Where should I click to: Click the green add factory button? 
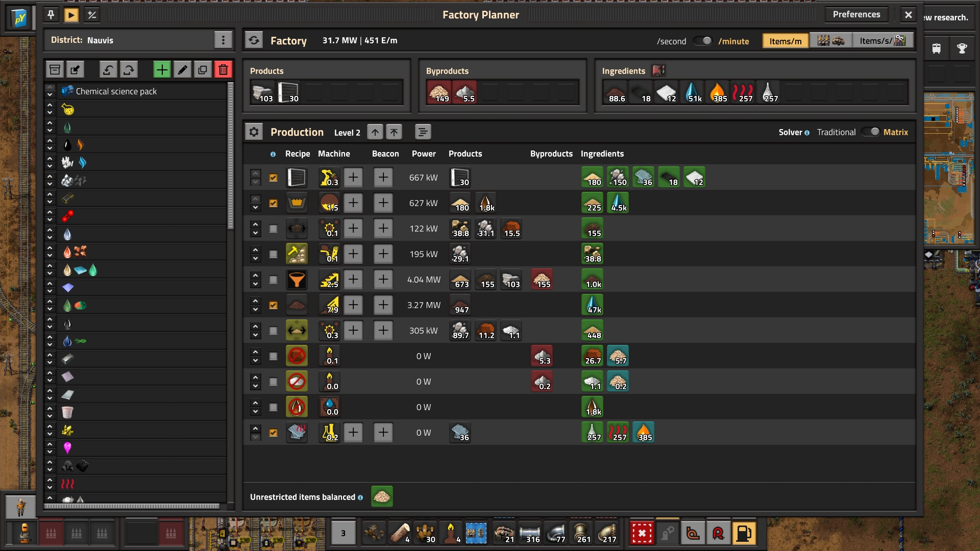click(162, 70)
